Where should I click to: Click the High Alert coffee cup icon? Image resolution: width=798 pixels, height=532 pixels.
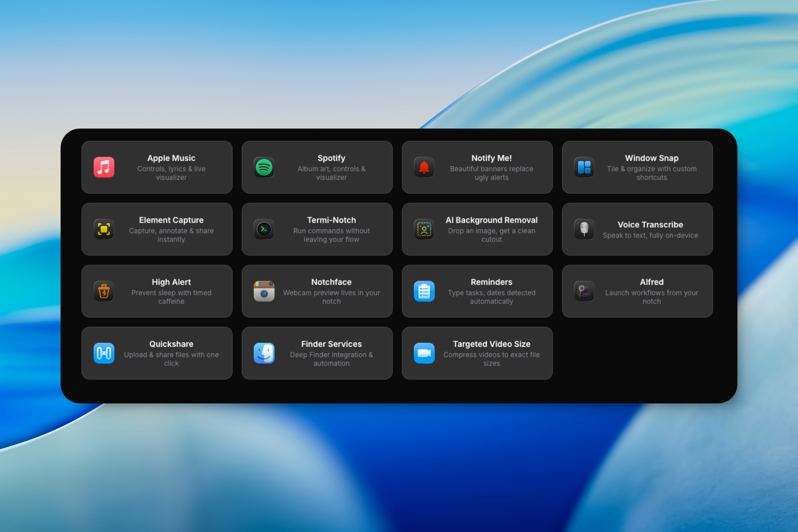(x=104, y=292)
